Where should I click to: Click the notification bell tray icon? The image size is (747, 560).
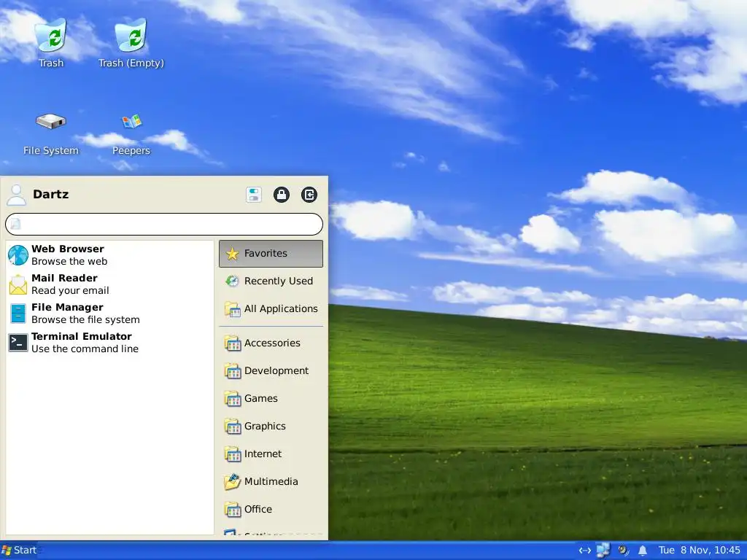pyautogui.click(x=643, y=551)
